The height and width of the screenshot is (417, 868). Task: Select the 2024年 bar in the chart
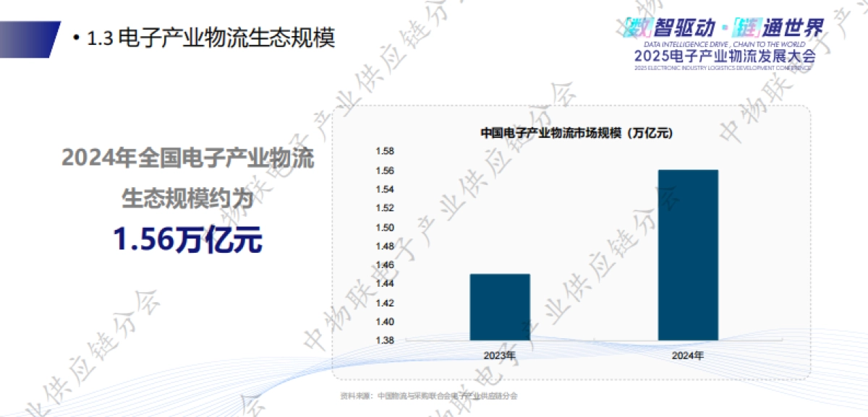687,253
